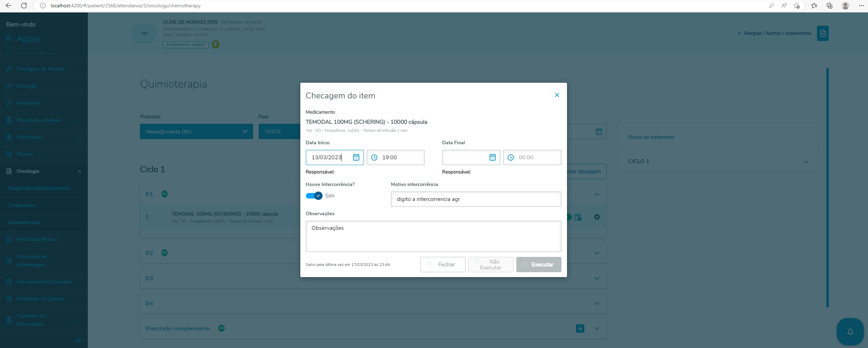The width and height of the screenshot is (868, 348).
Task: Expand the Prescrição complementar section
Action: click(x=597, y=329)
